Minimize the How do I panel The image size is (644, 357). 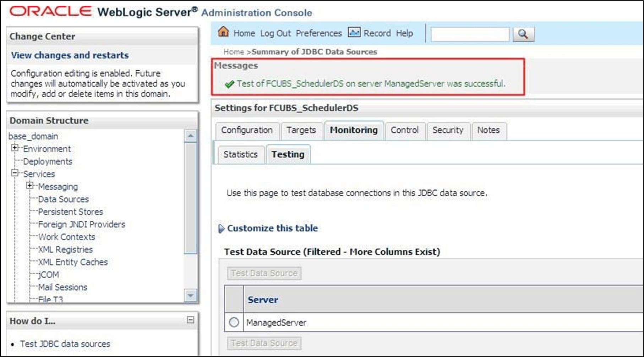191,320
